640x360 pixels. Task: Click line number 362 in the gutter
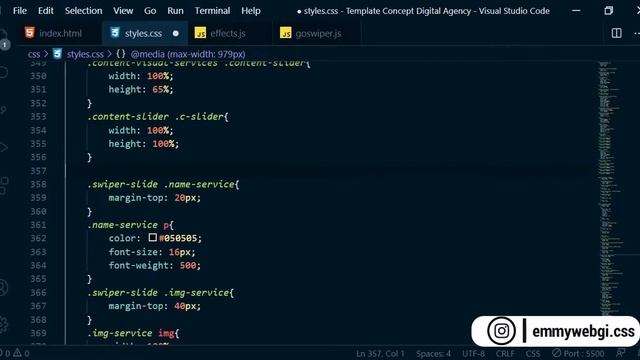[x=38, y=238]
